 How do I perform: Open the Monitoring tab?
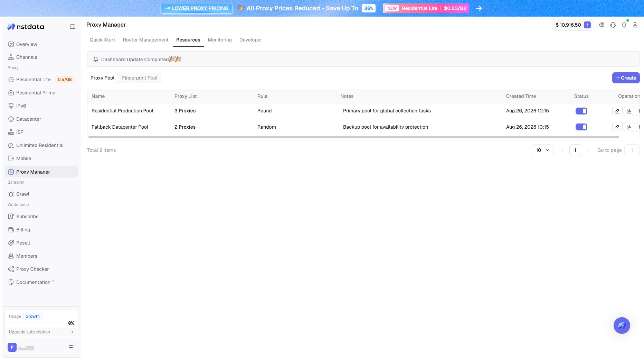(x=220, y=40)
